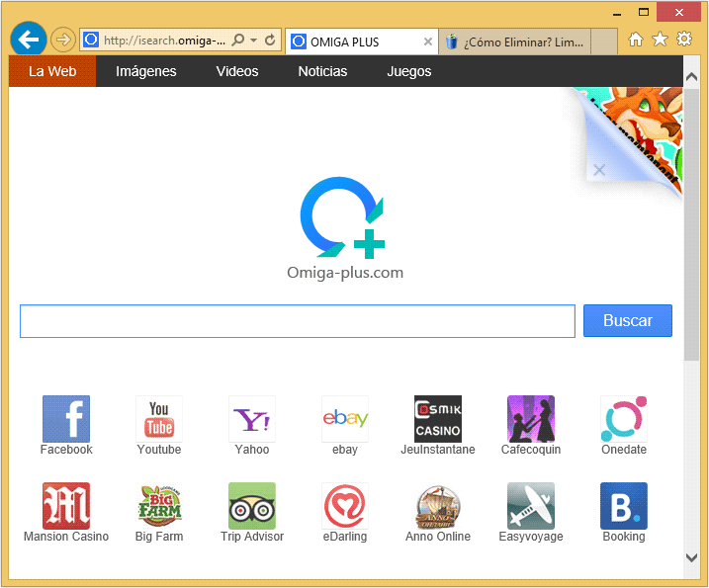Click the Trip Advisor text label
The height and width of the screenshot is (588, 709).
[x=252, y=537]
